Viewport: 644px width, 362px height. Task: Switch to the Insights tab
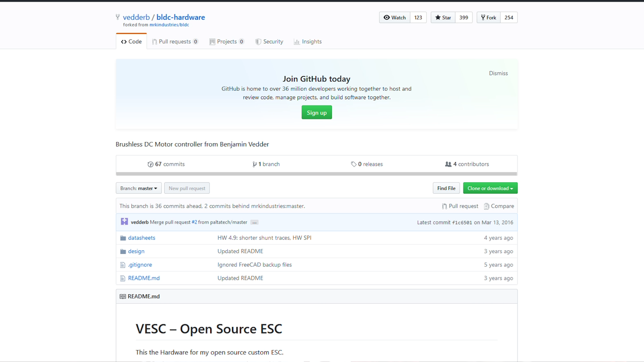click(308, 42)
